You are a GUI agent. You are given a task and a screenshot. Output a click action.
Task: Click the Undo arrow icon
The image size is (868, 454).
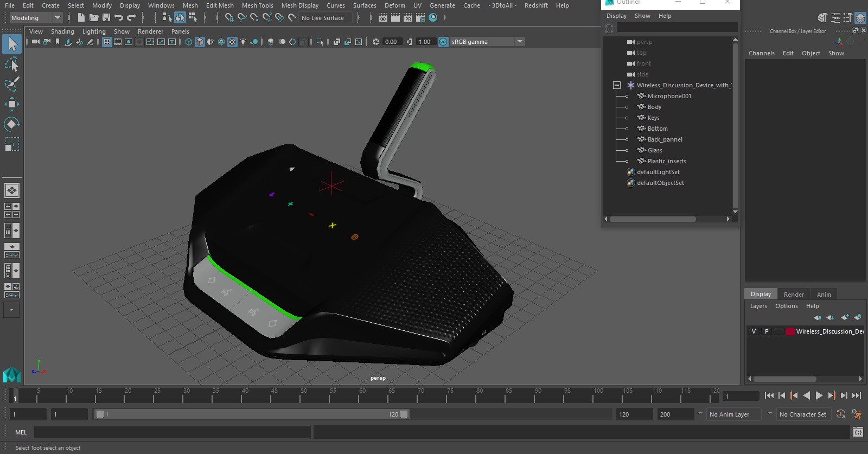coord(118,18)
